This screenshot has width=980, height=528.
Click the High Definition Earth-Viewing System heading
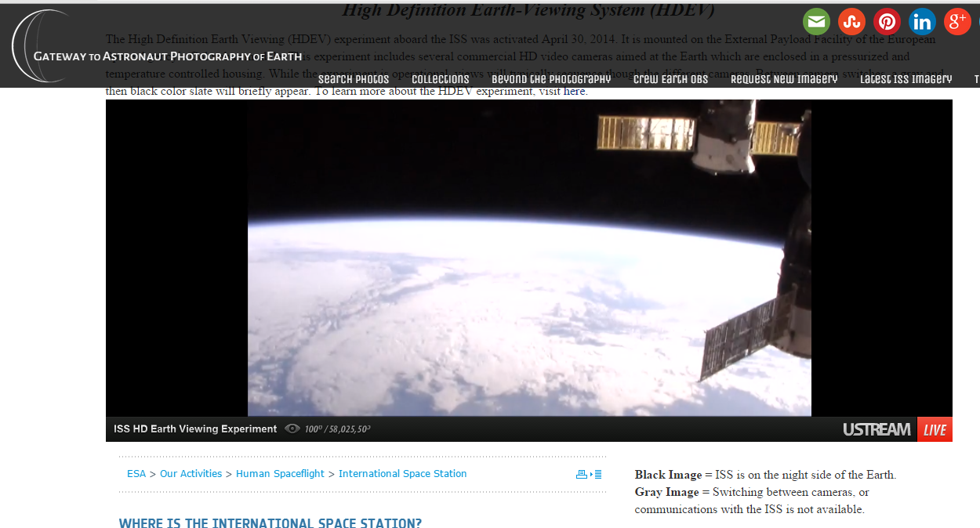[x=528, y=12]
